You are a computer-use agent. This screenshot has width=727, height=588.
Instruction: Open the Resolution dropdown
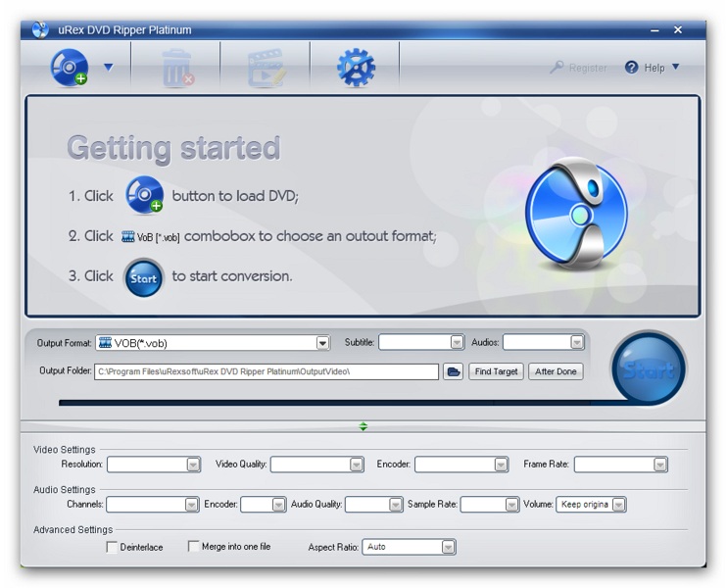(154, 465)
